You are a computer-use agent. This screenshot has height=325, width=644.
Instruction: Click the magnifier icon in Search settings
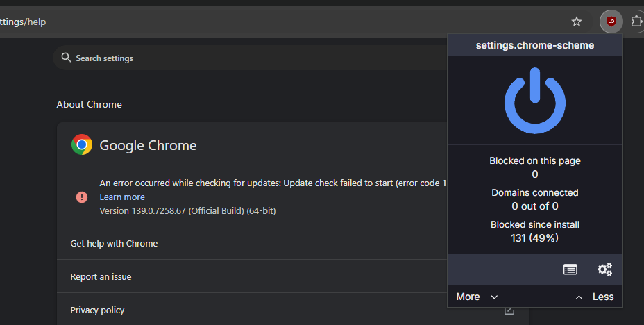coord(67,58)
